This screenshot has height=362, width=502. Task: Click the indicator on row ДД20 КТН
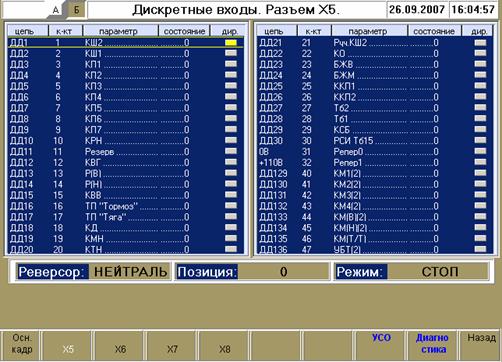(x=231, y=249)
